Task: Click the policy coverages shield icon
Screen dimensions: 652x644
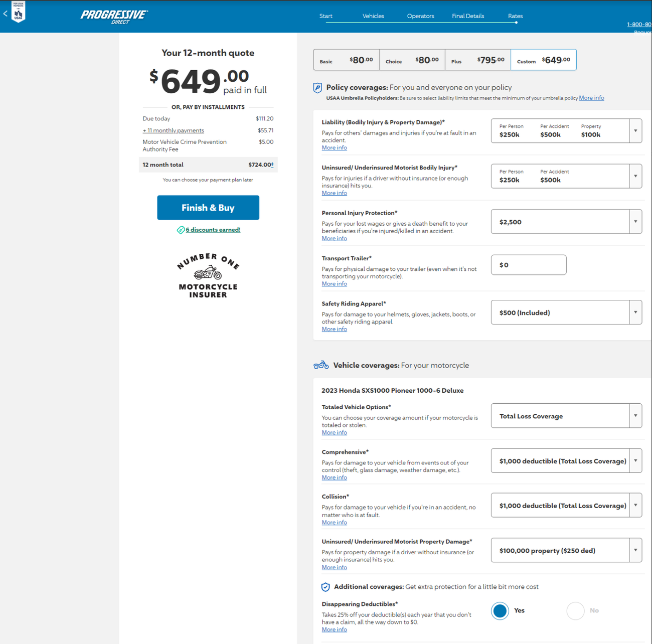Action: 317,88
